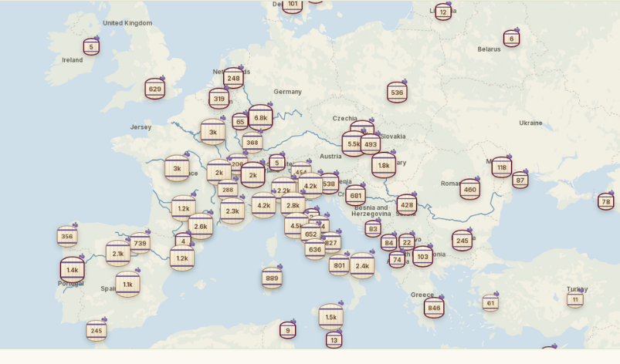Click the 801 barrel cluster
This screenshot has height=364, width=620.
tap(339, 265)
